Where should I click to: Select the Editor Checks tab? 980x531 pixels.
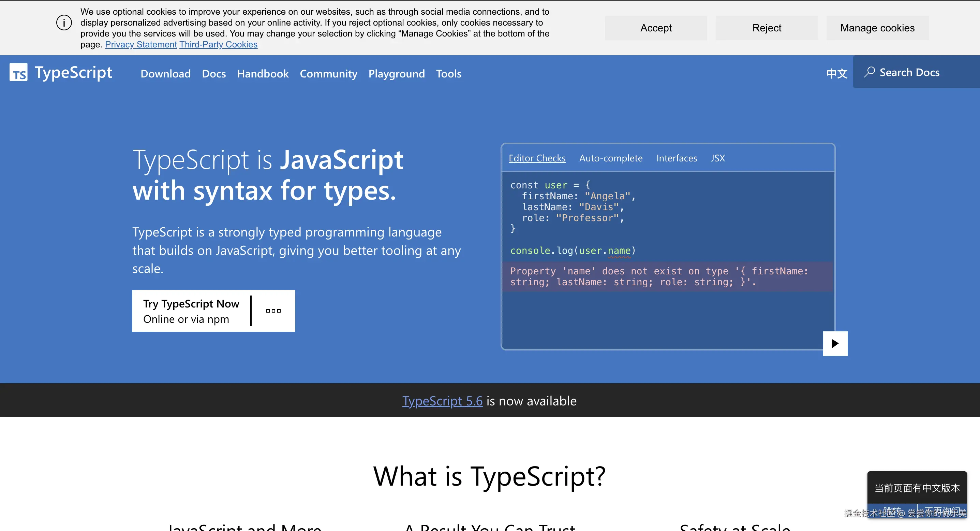(x=537, y=158)
